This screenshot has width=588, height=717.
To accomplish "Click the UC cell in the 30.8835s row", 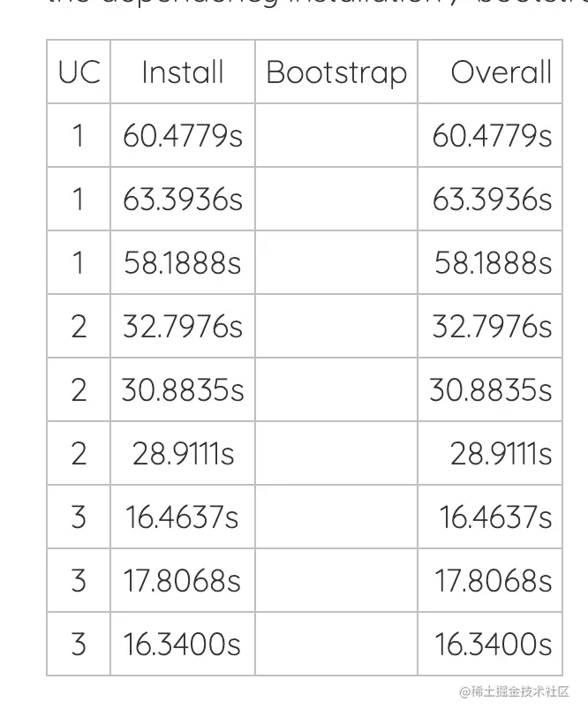I will [79, 389].
